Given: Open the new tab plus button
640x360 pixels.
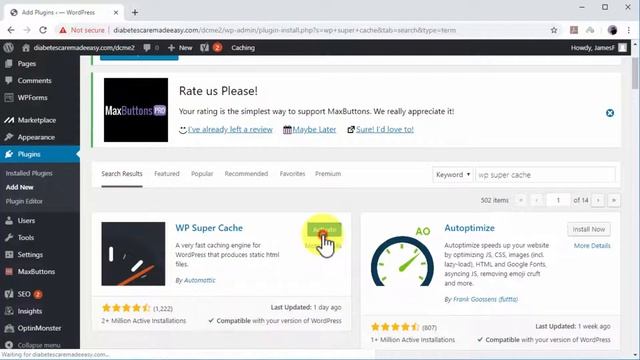Looking at the screenshot, I should pos(135,13).
